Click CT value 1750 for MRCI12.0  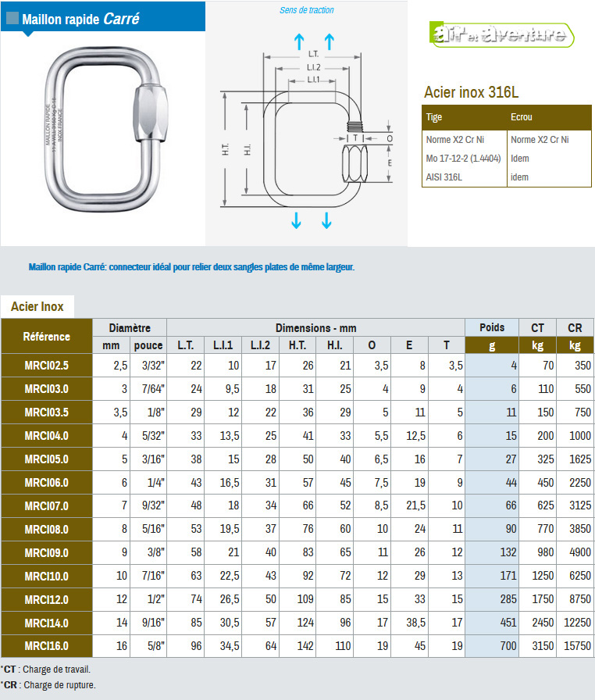coord(543,599)
